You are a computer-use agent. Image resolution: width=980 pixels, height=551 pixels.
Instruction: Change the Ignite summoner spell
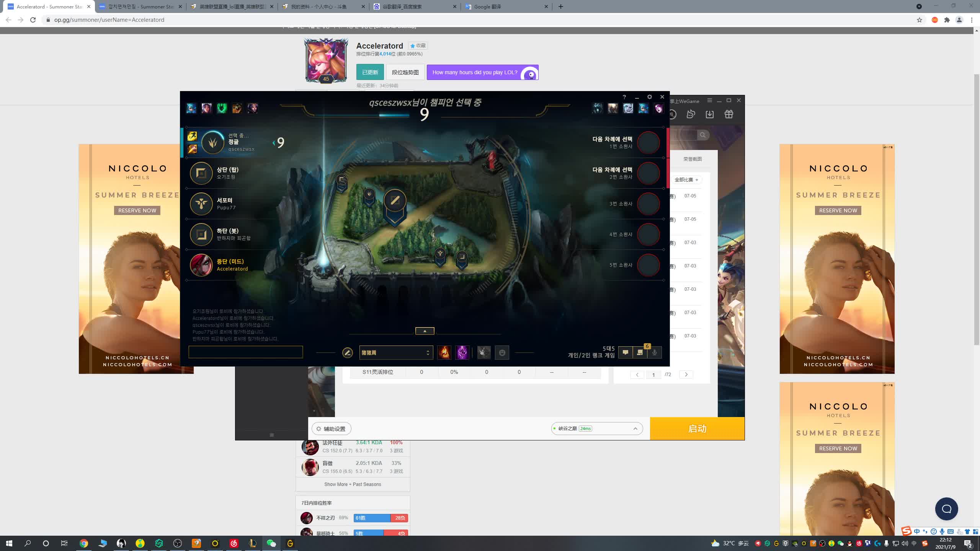444,352
